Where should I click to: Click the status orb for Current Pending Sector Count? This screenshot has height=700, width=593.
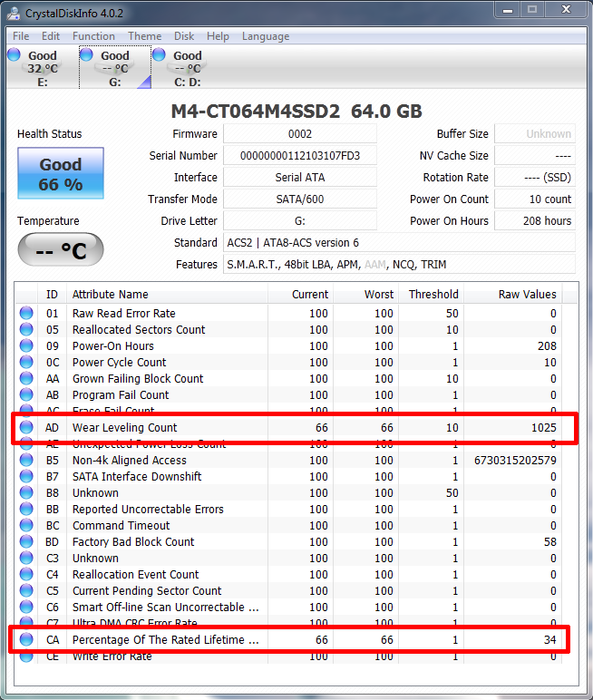click(x=26, y=590)
